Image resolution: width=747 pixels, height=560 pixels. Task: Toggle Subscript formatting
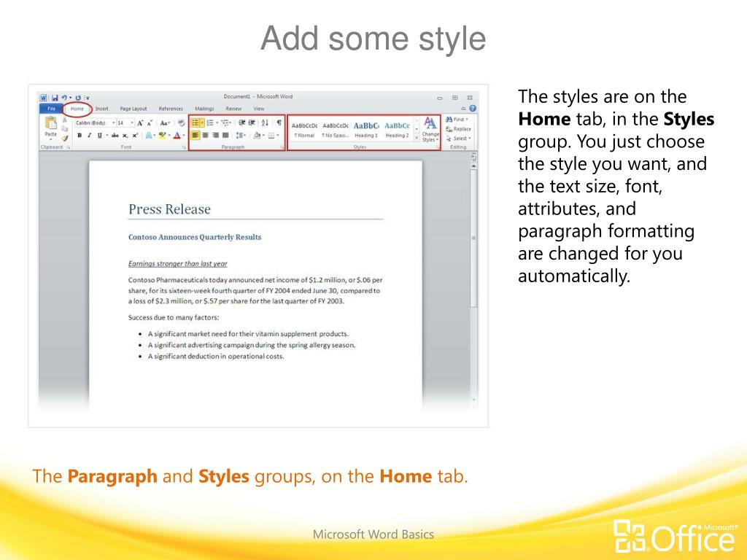click(125, 135)
